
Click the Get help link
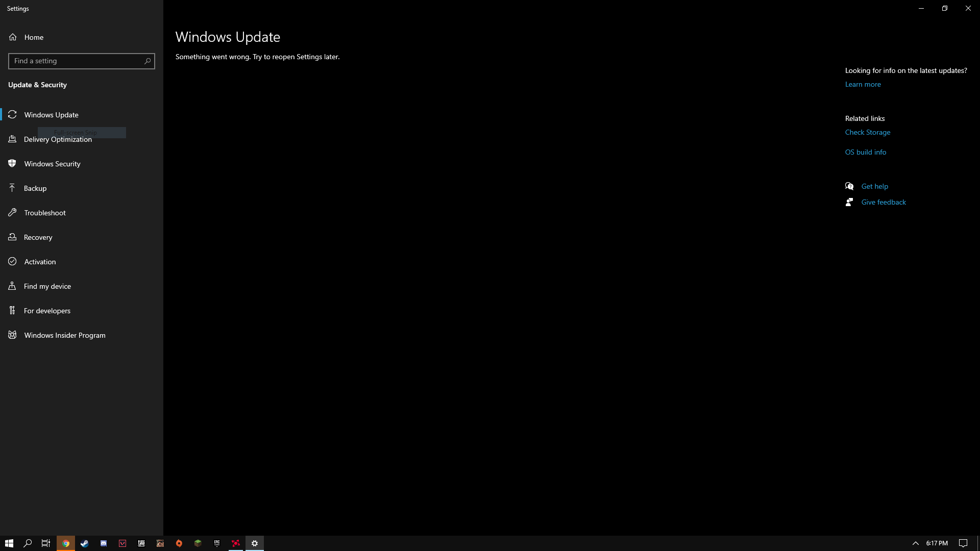point(874,187)
